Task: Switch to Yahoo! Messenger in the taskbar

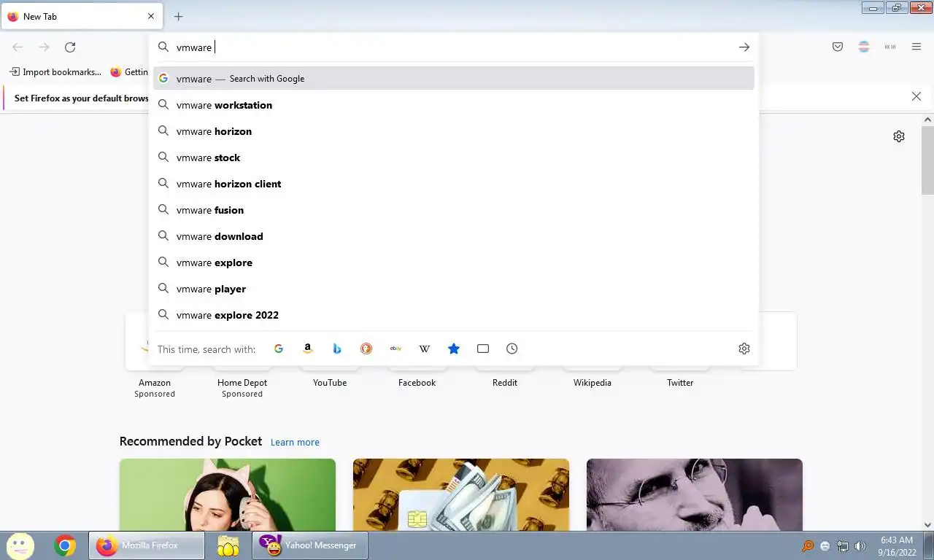Action: pos(310,545)
